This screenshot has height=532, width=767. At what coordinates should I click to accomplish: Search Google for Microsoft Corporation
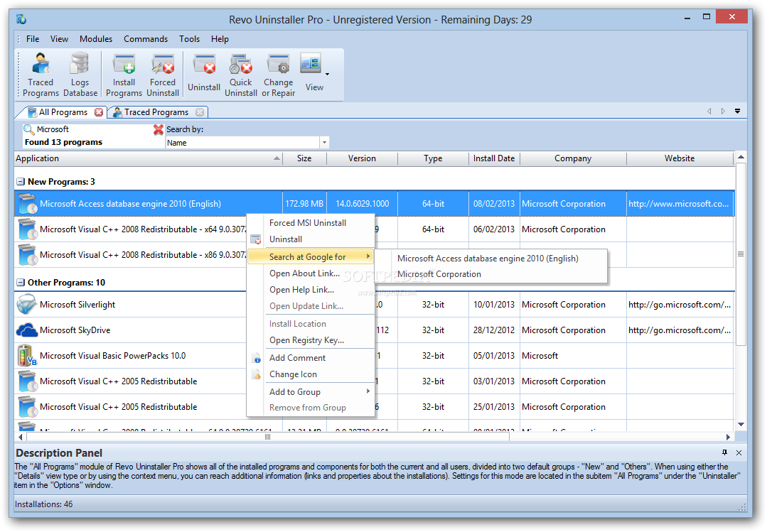click(x=439, y=274)
